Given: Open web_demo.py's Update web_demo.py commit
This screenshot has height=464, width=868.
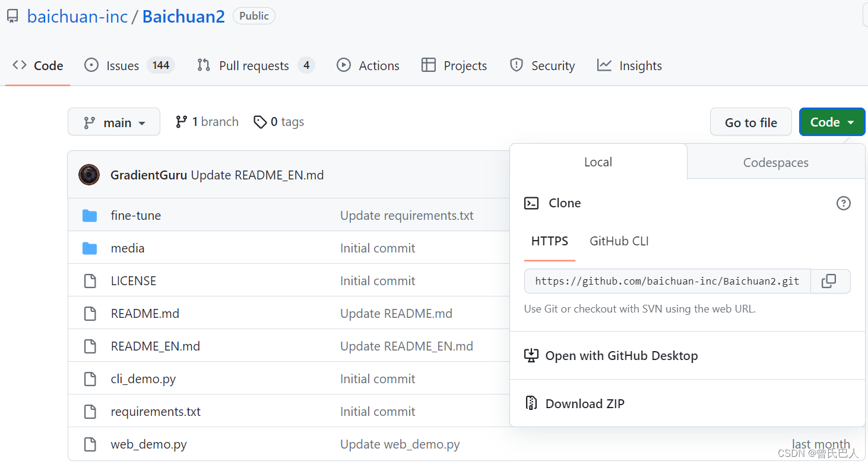Looking at the screenshot, I should click(400, 444).
